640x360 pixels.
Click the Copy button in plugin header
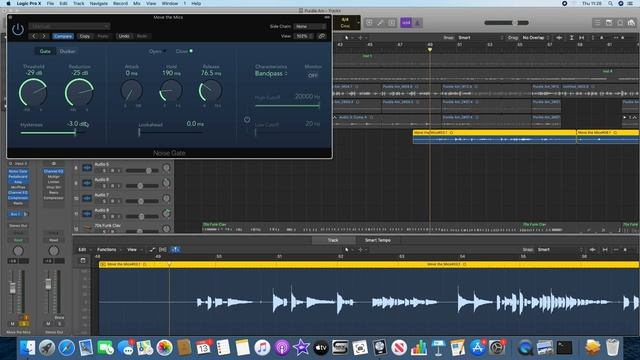click(84, 36)
